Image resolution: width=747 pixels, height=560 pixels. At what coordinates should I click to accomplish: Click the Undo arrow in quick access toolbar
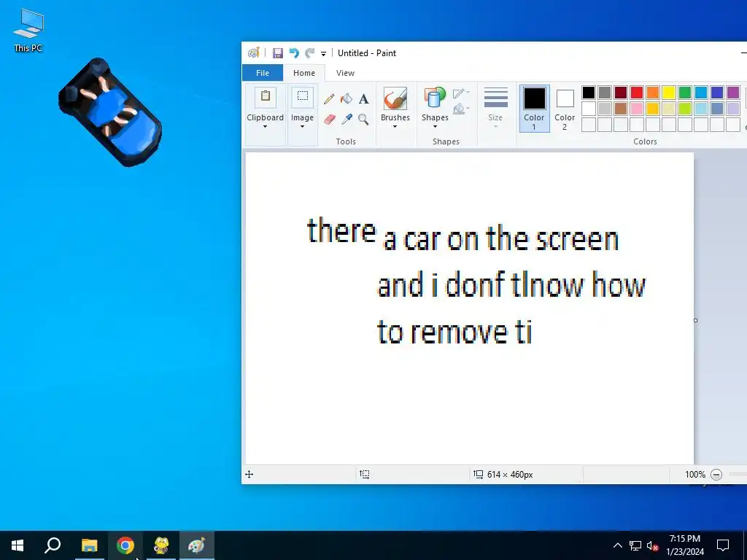point(294,52)
